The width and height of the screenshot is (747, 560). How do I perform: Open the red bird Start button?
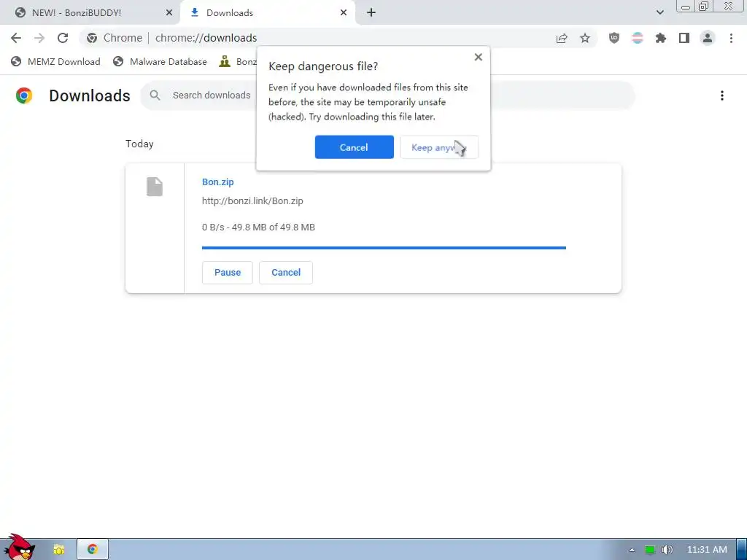tap(18, 548)
